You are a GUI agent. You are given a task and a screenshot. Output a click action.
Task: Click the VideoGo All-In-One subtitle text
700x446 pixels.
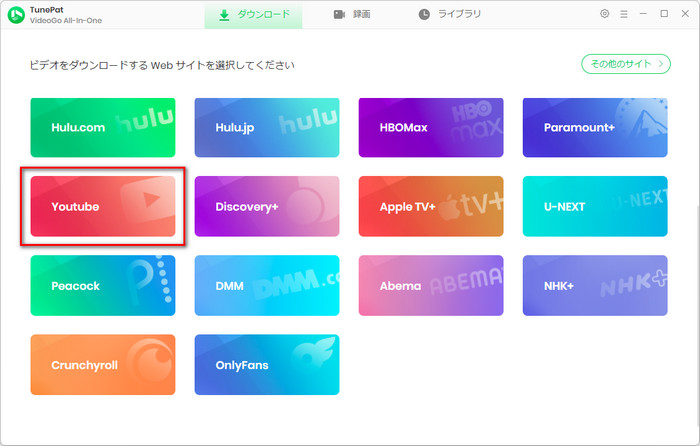66,21
